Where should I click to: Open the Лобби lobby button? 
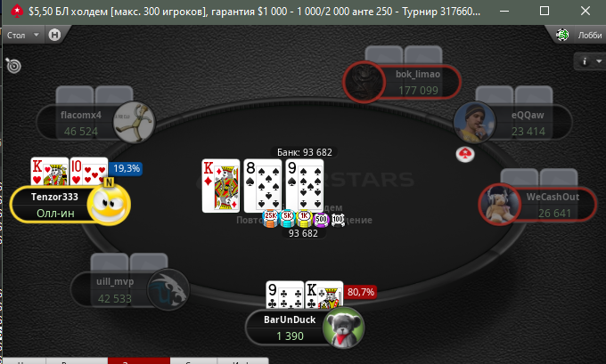coord(590,35)
